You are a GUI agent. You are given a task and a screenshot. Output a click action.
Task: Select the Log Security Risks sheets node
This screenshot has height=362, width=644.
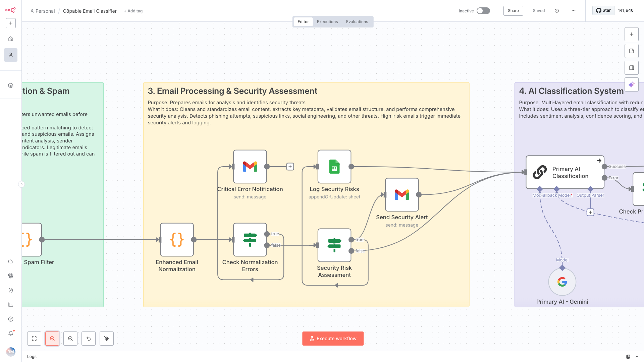(x=334, y=167)
